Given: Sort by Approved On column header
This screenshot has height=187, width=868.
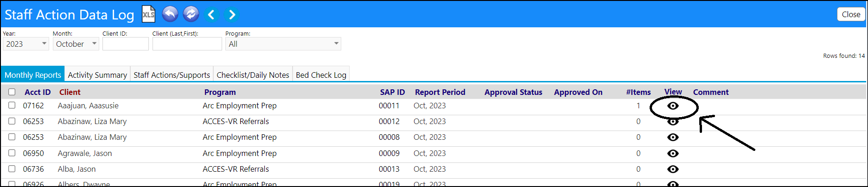Looking at the screenshot, I should 578,92.
